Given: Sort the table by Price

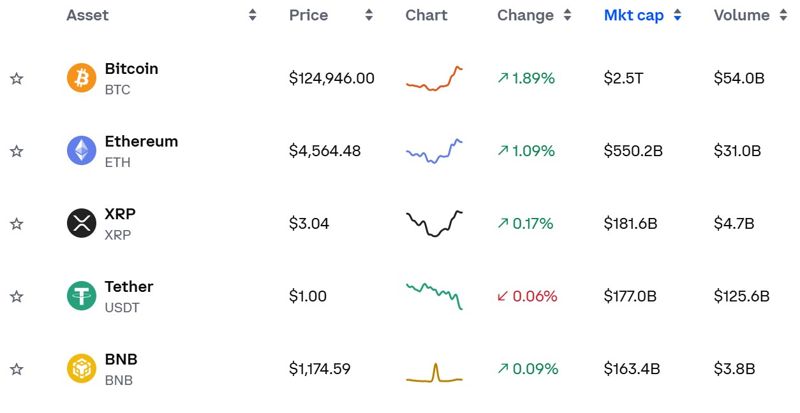Looking at the screenshot, I should coord(369,15).
